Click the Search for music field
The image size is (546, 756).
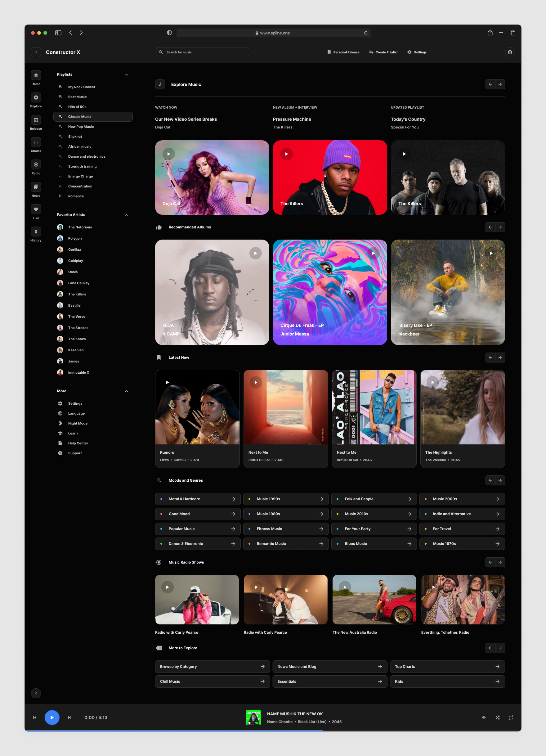click(203, 52)
